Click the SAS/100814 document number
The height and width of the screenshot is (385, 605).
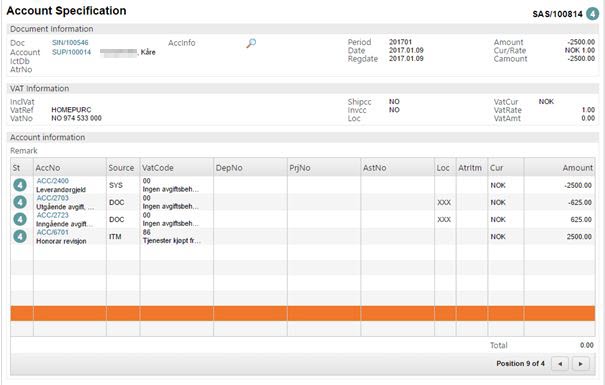(558, 14)
